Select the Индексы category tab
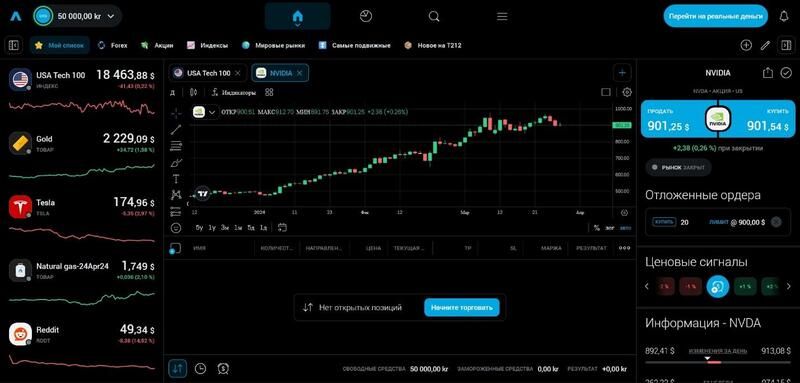This screenshot has height=383, width=800. pyautogui.click(x=207, y=45)
